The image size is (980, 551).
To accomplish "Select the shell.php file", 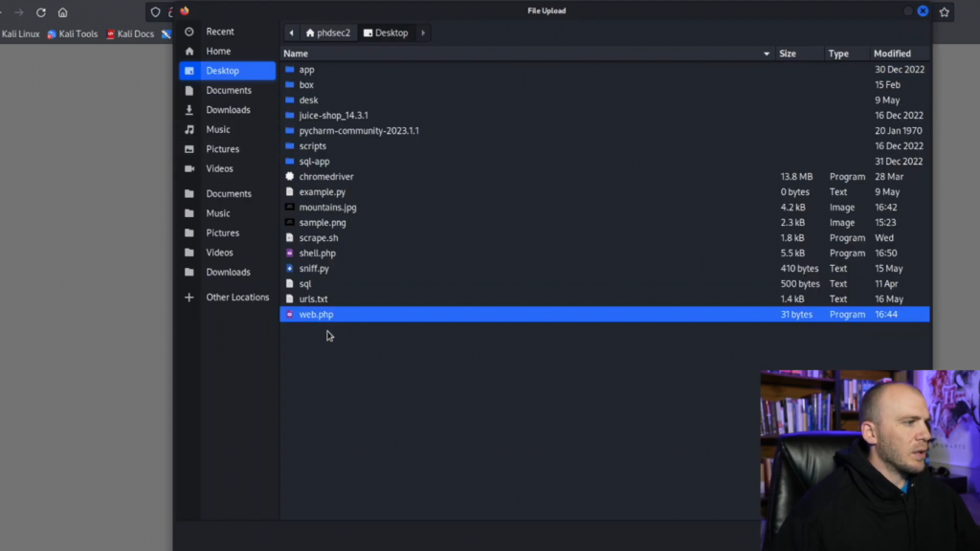I will pos(605,253).
